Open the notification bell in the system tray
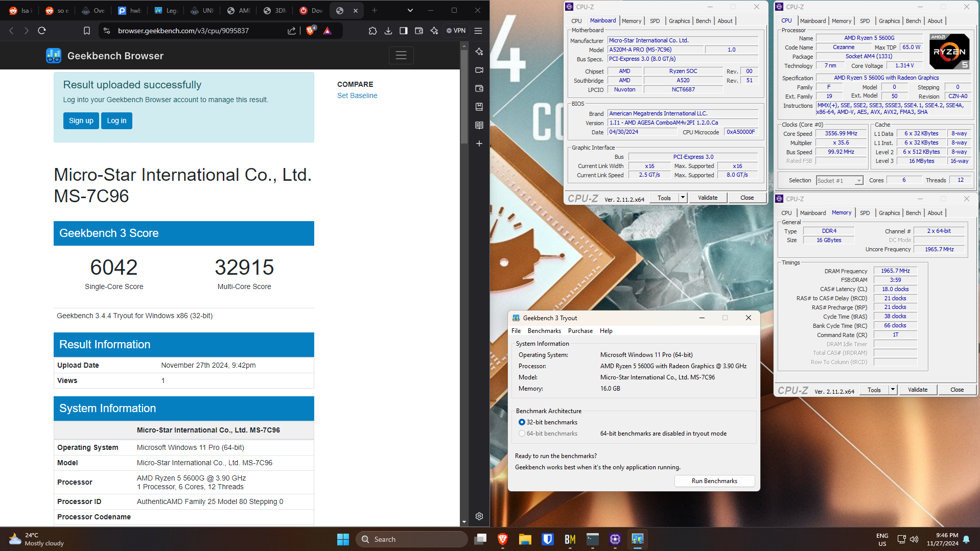 click(x=966, y=539)
